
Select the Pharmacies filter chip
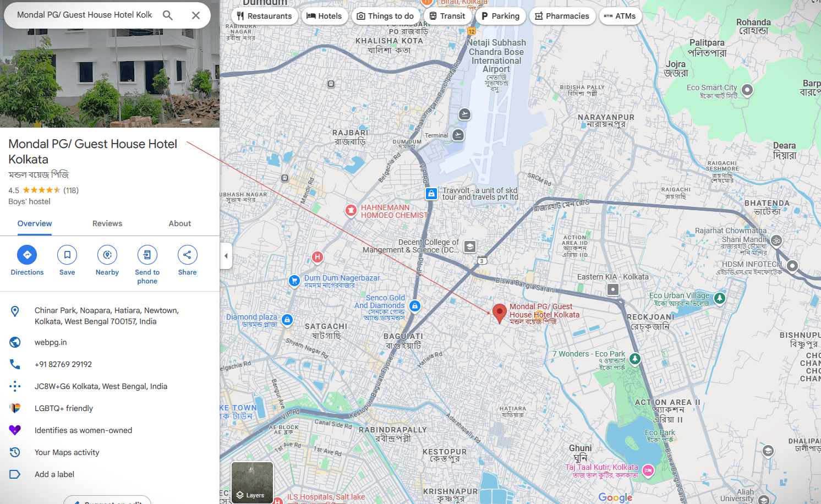(x=562, y=16)
